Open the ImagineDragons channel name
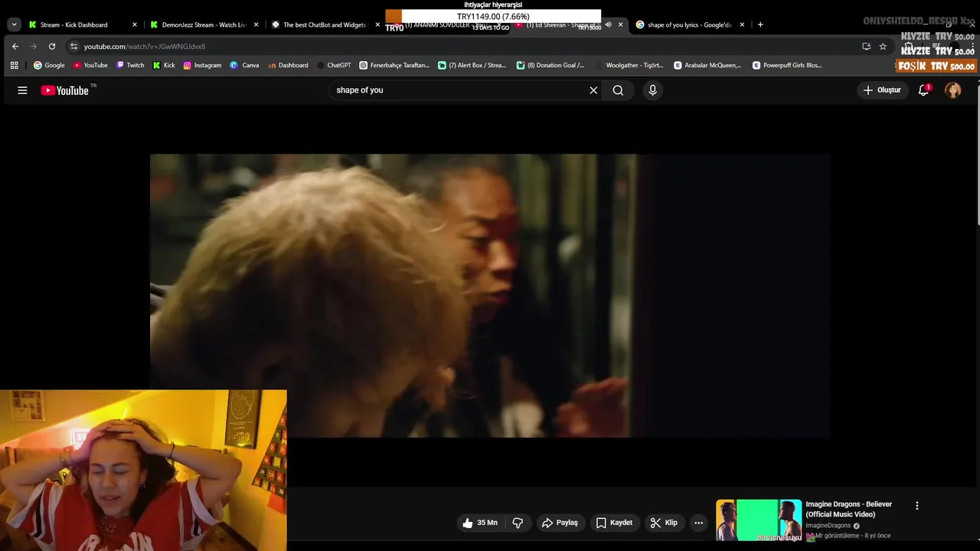The image size is (980, 551). (x=828, y=526)
